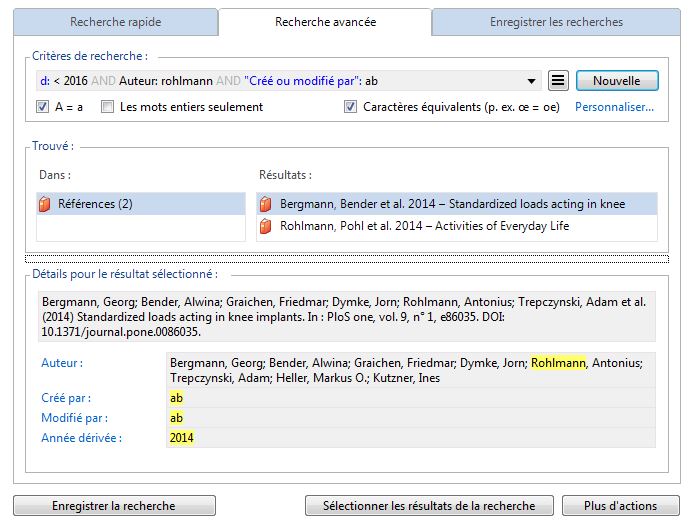Click the book icon of the Rohlmann result
690x525 pixels.
pos(266,227)
